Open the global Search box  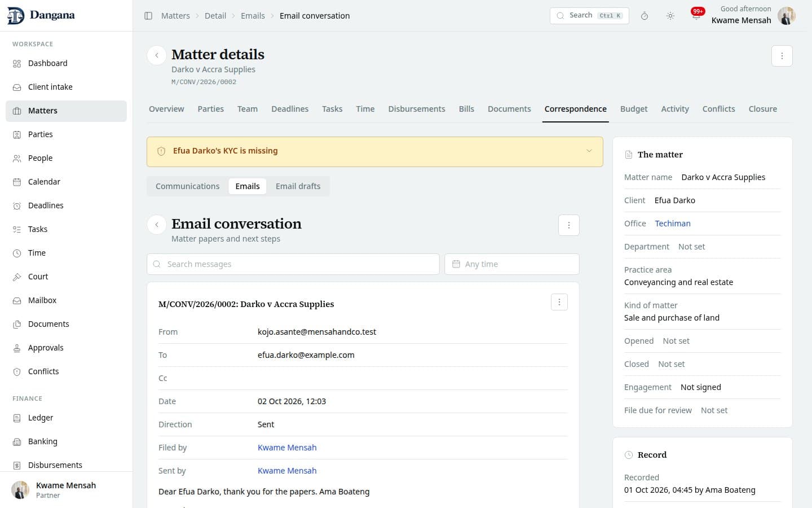[589, 16]
